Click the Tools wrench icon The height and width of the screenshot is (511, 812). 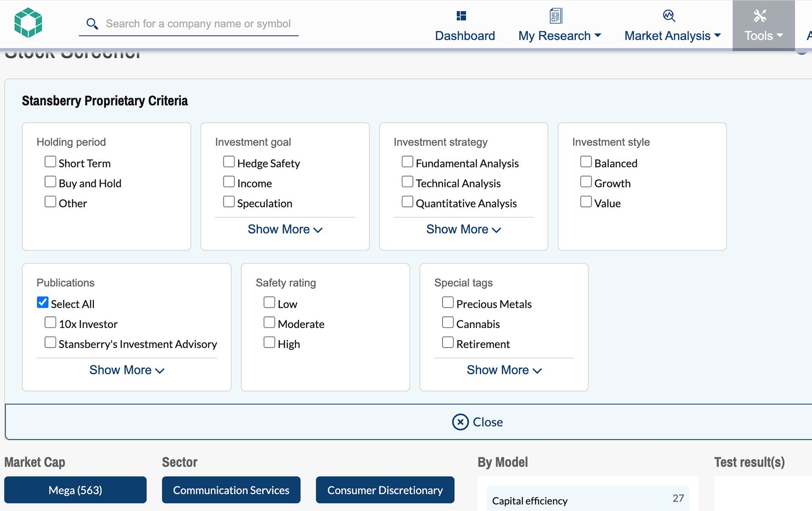pyautogui.click(x=760, y=16)
